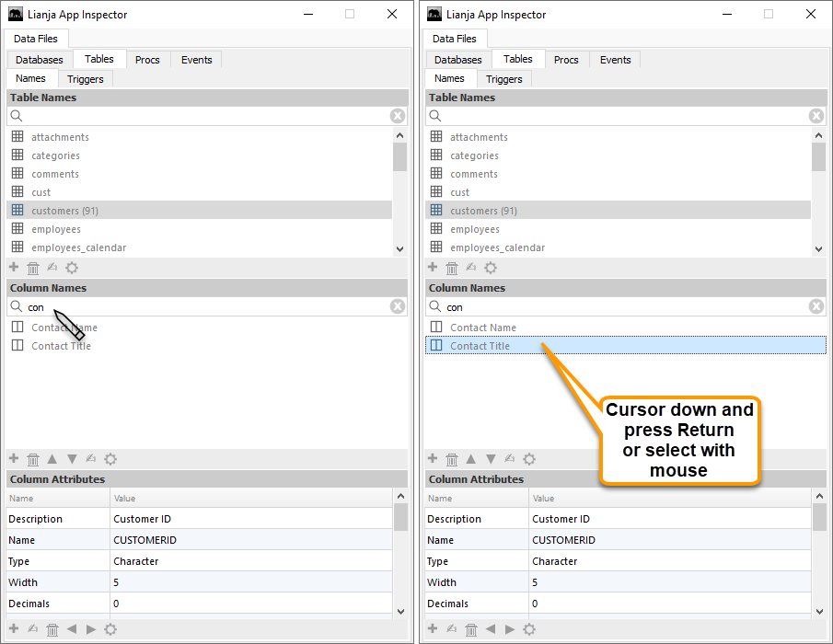Open the Procs tab in left window
Screen dimensions: 833x644
click(147, 60)
